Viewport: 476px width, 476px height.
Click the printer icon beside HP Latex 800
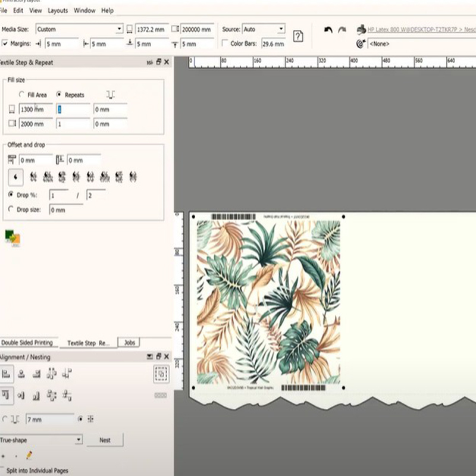click(x=361, y=29)
